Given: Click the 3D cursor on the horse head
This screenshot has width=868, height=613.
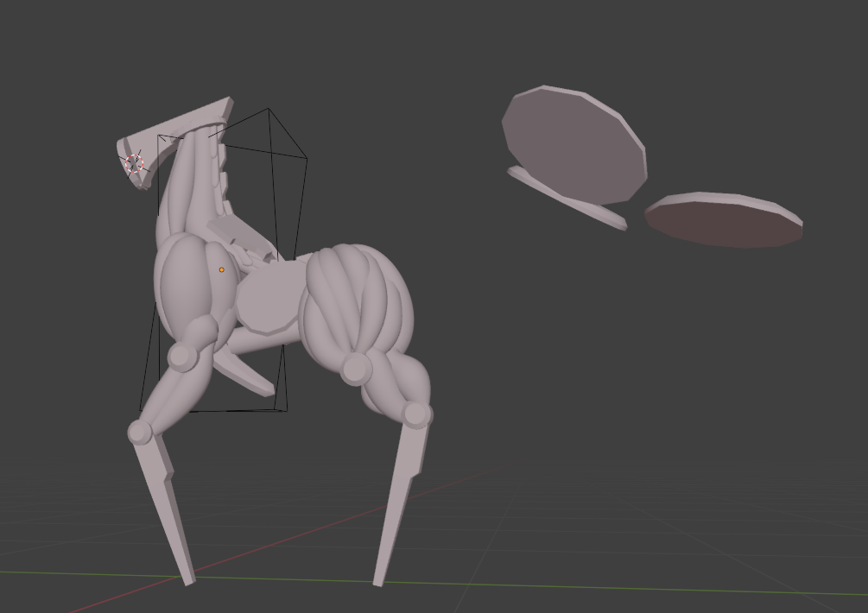Looking at the screenshot, I should coord(133,162).
